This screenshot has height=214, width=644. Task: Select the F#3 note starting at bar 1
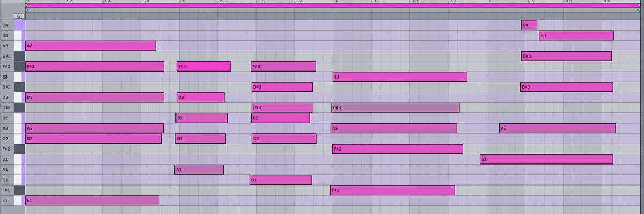coord(94,66)
